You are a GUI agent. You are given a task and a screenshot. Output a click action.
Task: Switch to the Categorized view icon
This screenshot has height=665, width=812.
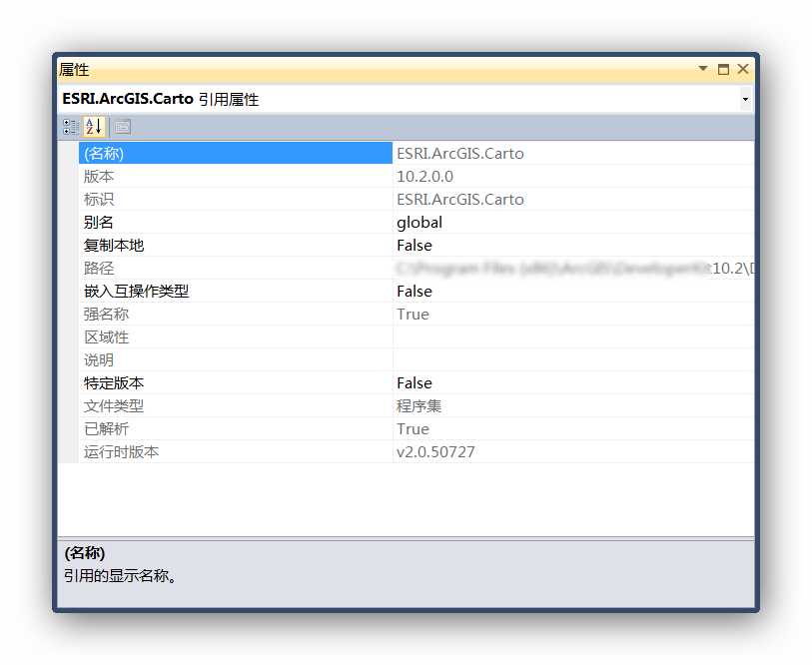[x=70, y=127]
